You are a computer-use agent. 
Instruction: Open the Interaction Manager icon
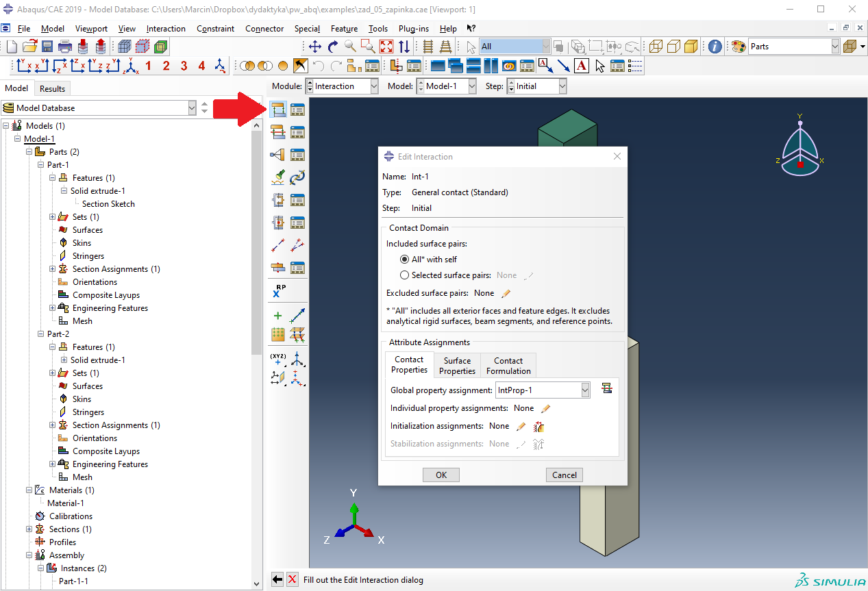coord(297,110)
